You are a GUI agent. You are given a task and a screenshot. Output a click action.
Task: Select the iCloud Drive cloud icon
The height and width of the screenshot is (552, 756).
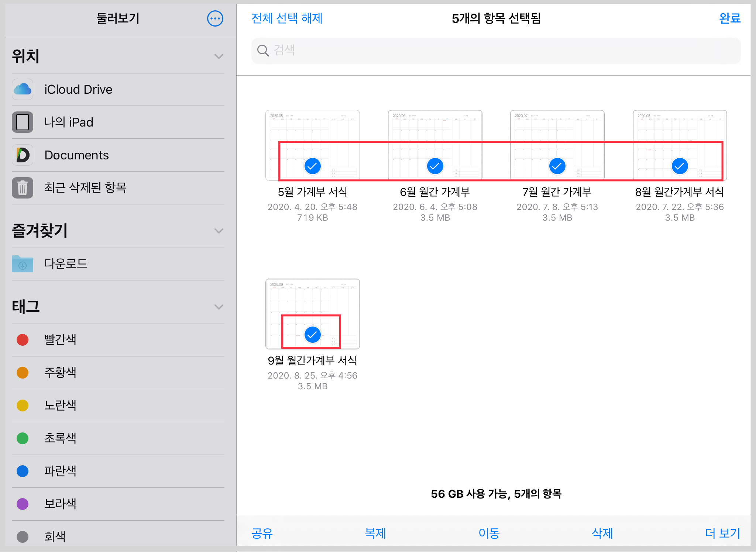tap(23, 89)
